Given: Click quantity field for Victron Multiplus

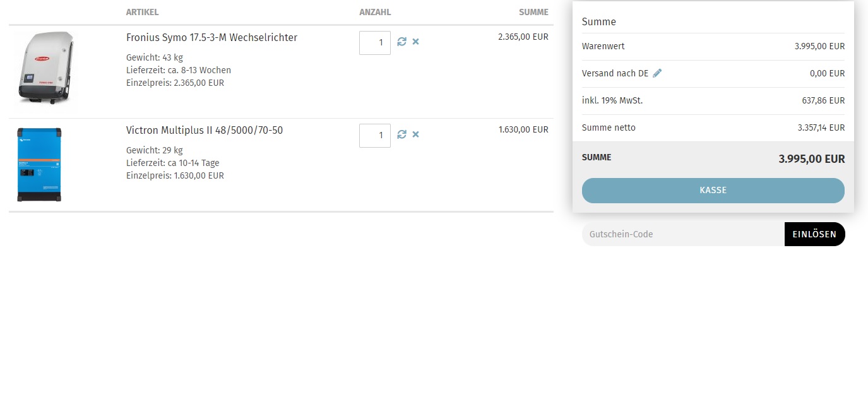Looking at the screenshot, I should pyautogui.click(x=375, y=136).
